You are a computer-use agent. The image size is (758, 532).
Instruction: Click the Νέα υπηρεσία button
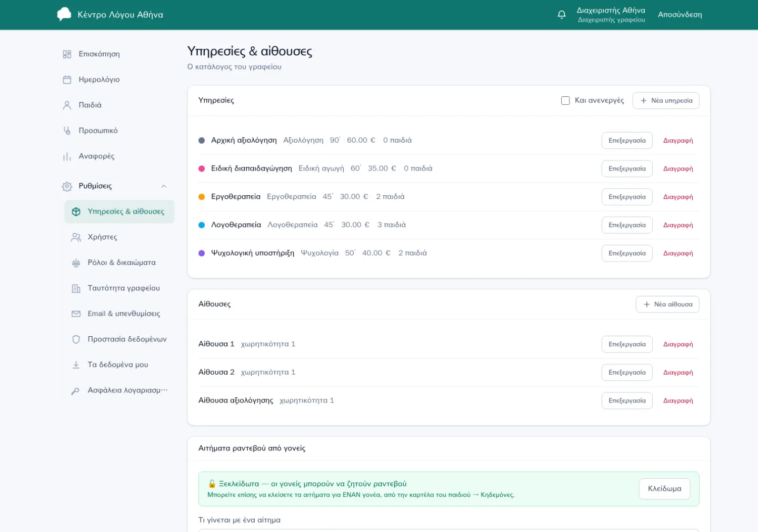pos(666,101)
